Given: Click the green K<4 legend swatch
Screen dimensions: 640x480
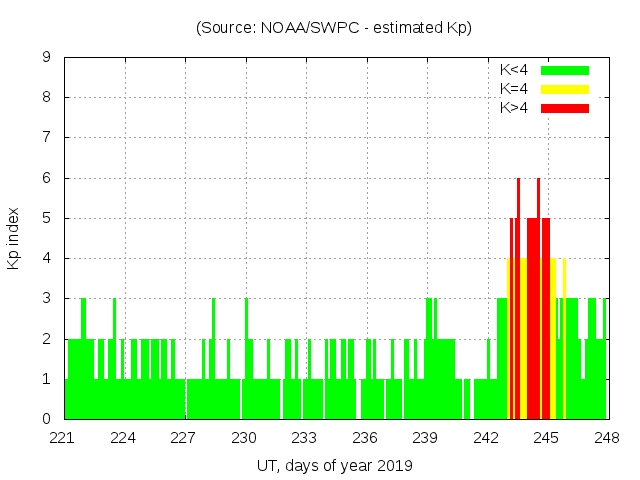Looking at the screenshot, I should [564, 70].
